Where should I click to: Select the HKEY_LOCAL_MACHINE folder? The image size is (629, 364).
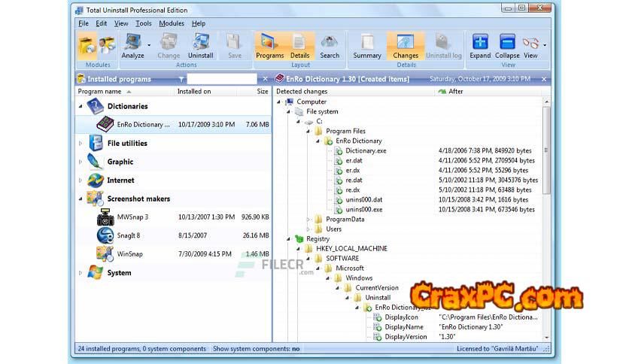coord(351,248)
